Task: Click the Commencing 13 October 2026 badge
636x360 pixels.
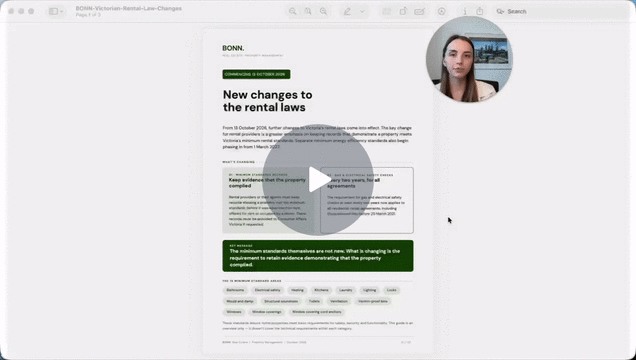Action: pyautogui.click(x=256, y=74)
